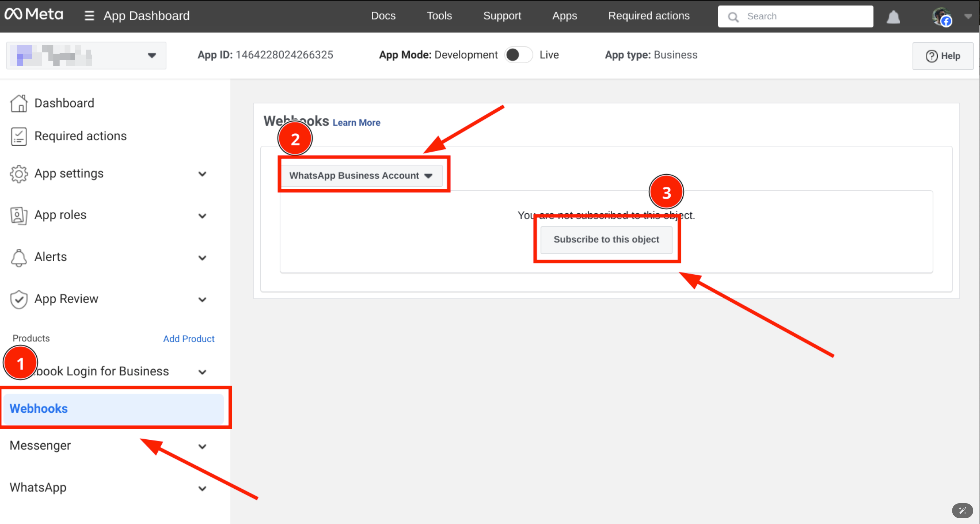Open Required actions in top navigation
Screen dimensions: 980x524
pyautogui.click(x=648, y=16)
